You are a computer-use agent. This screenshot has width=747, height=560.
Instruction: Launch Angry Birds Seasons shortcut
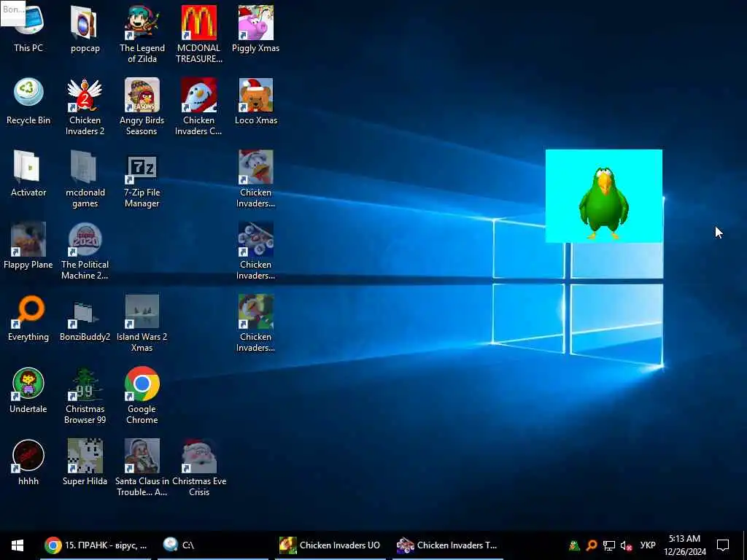point(142,106)
